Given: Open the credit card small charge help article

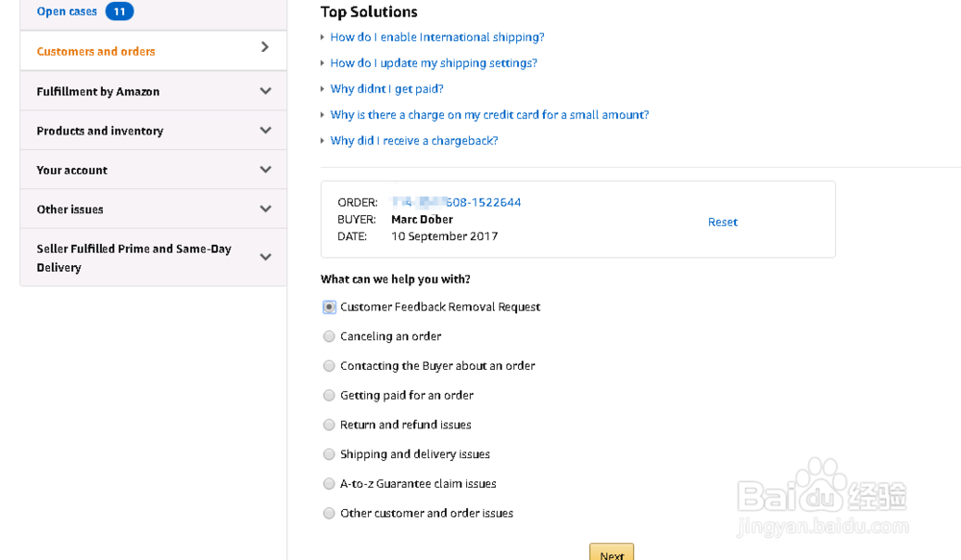Looking at the screenshot, I should pyautogui.click(x=489, y=114).
